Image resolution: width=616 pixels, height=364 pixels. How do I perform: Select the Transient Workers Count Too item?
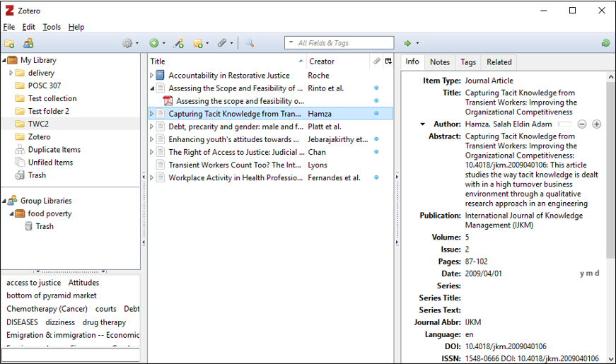tap(270, 165)
